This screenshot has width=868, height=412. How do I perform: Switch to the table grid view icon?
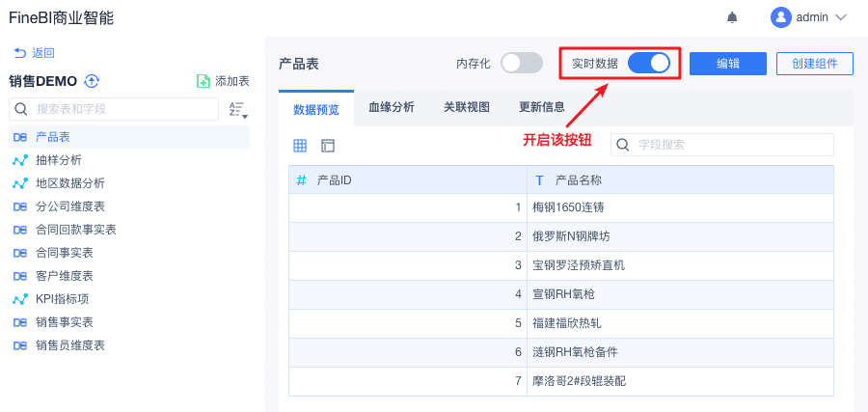(300, 146)
